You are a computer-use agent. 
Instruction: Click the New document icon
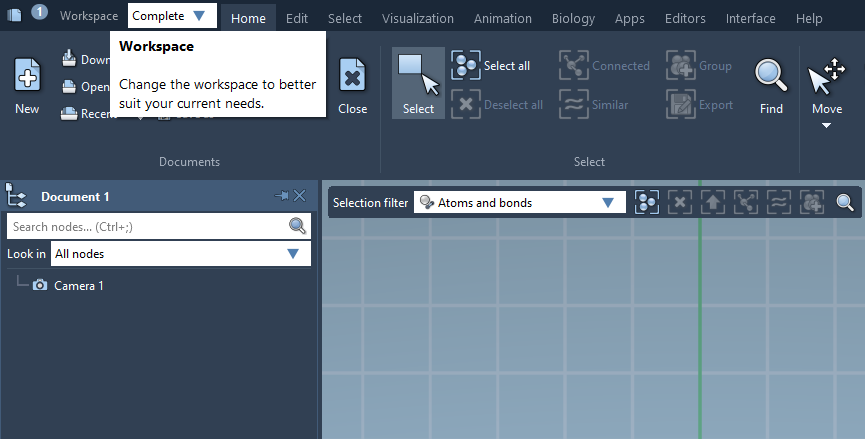(27, 78)
